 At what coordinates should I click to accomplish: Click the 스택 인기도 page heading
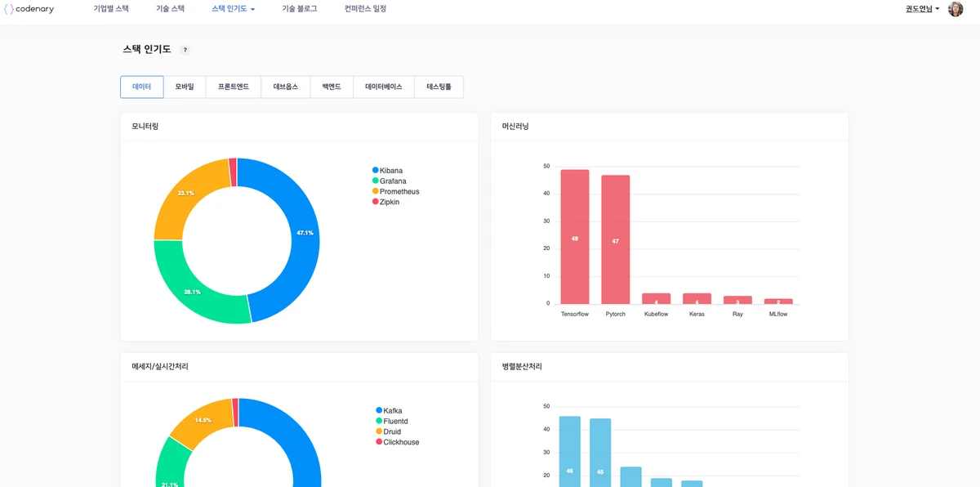[x=147, y=50]
